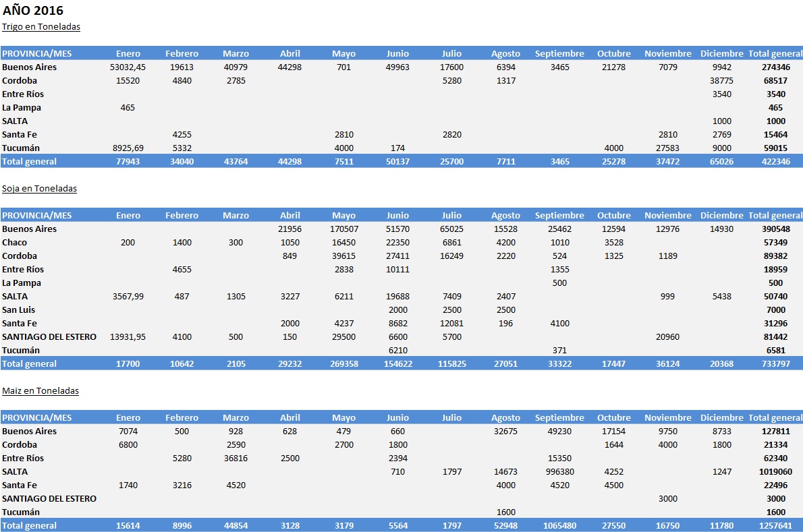This screenshot has width=803, height=532.
Task: Click Soja Chaco Junio cell 22350
Action: [398, 243]
